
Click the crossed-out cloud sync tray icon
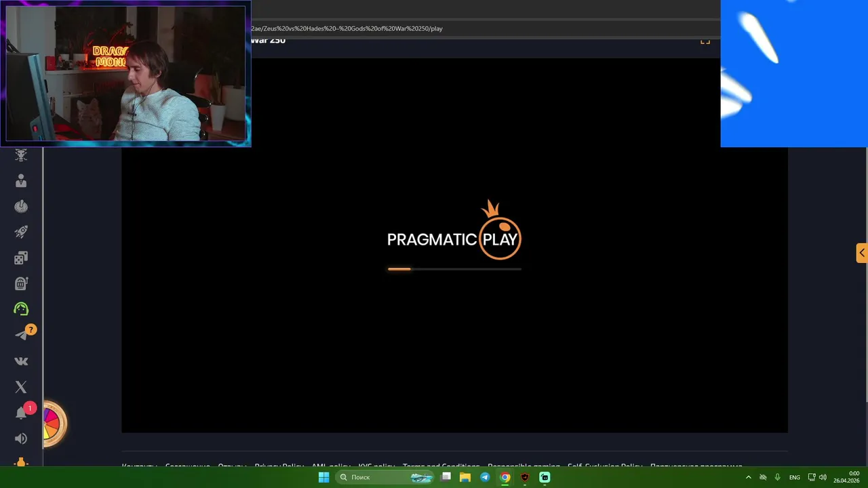pos(763,477)
